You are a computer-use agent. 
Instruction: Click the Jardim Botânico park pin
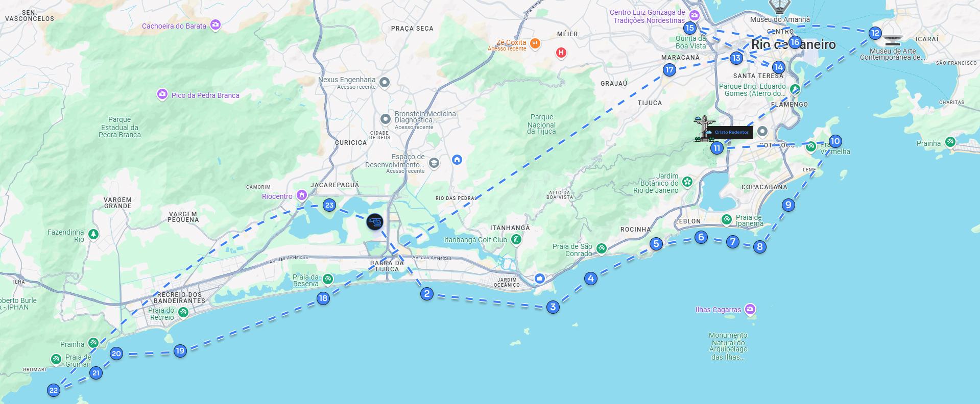tap(687, 182)
